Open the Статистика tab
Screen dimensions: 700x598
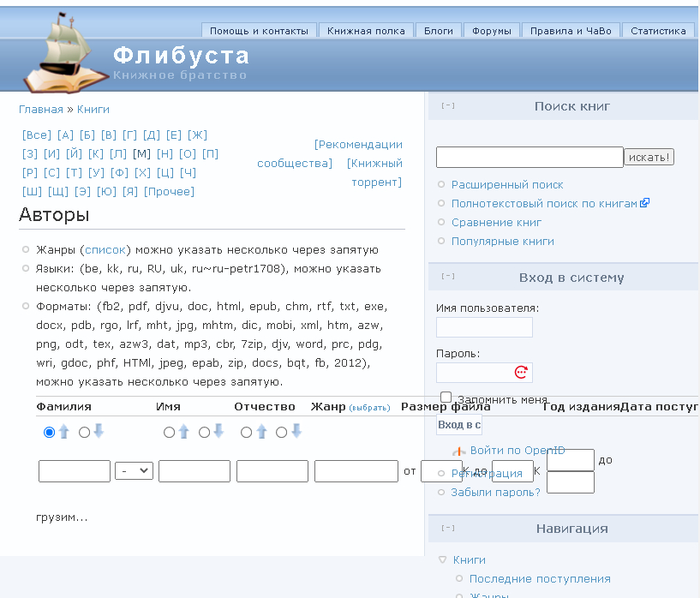click(x=658, y=31)
